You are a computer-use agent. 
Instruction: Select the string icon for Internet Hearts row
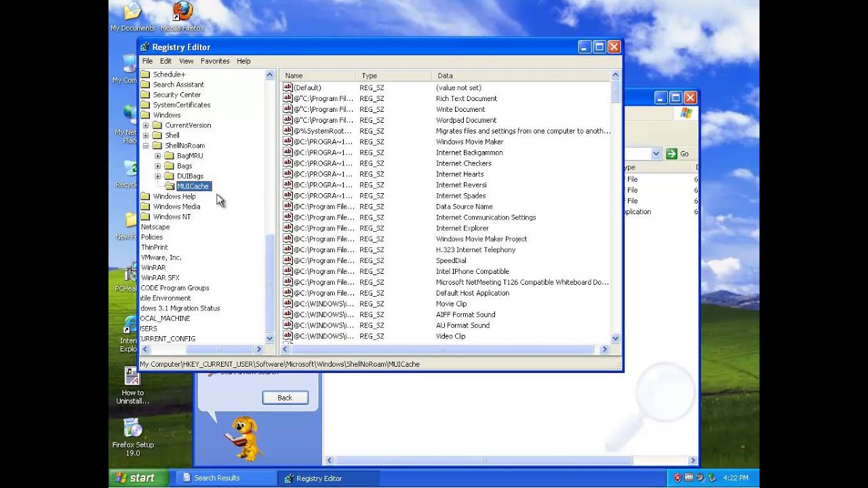(288, 174)
